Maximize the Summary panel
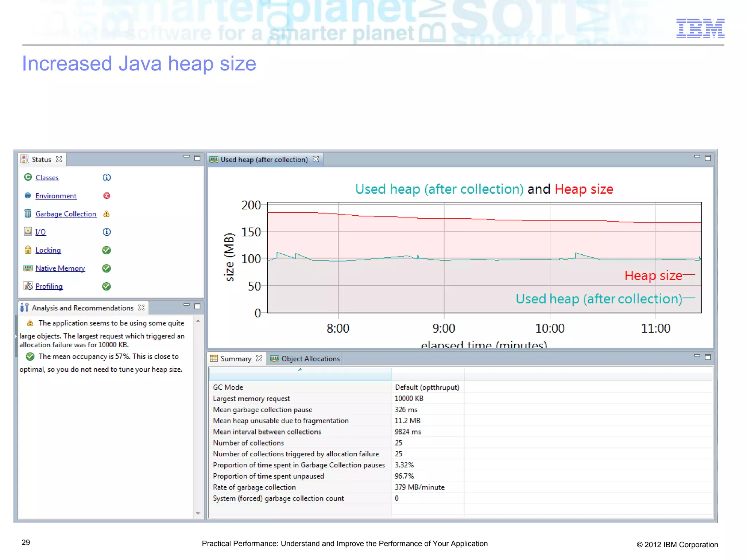 pyautogui.click(x=708, y=357)
